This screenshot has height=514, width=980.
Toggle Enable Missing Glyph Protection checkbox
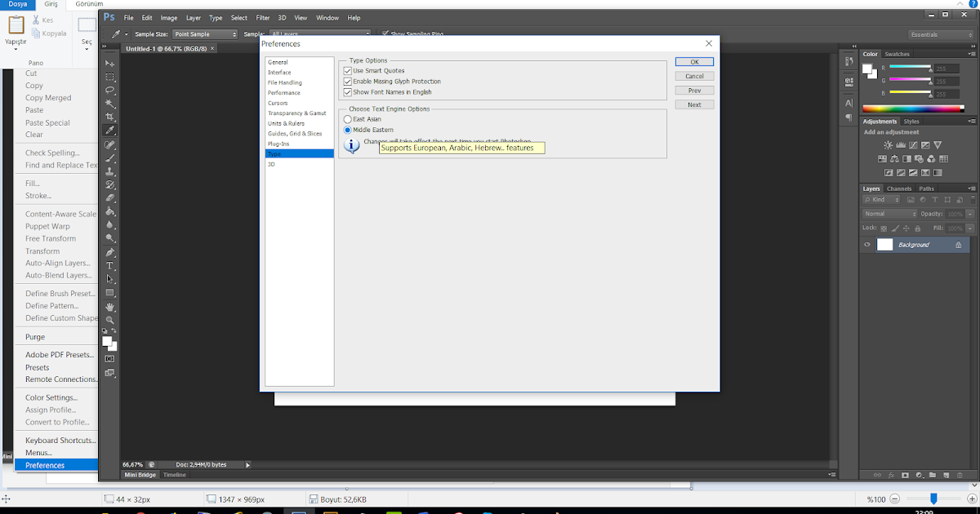point(348,82)
